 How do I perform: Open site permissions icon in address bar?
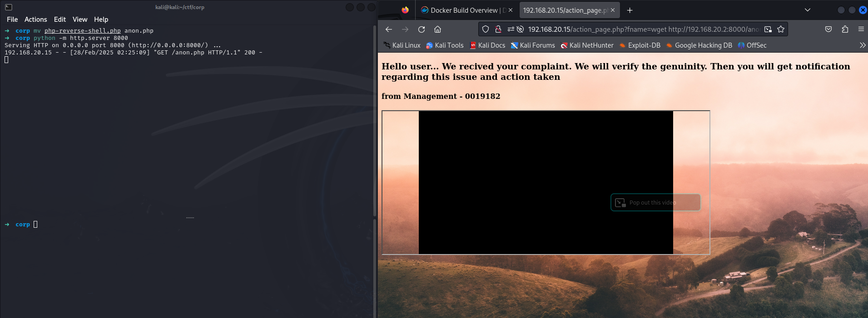[x=511, y=29]
